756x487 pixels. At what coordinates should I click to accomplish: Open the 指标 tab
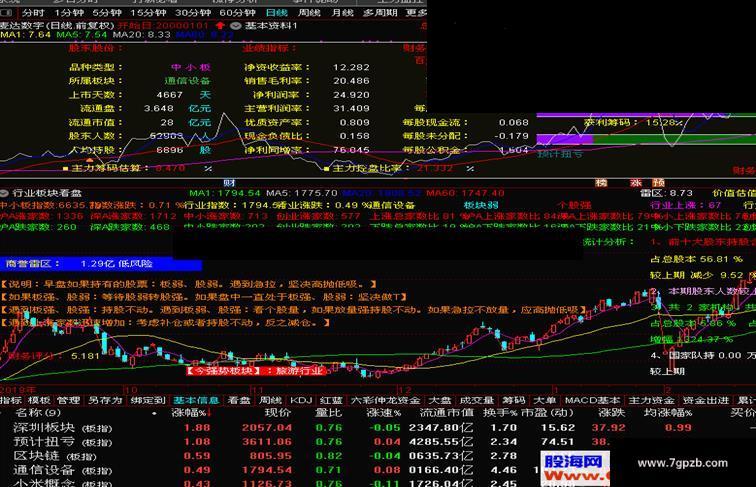tap(11, 400)
